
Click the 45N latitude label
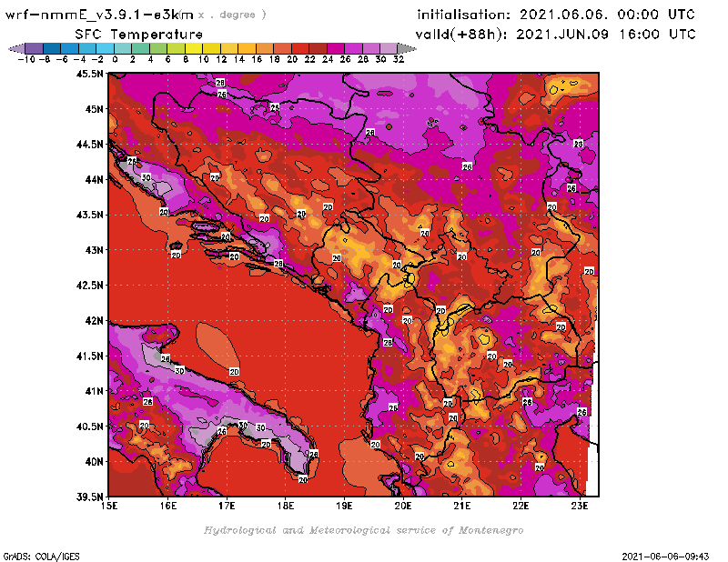95,109
